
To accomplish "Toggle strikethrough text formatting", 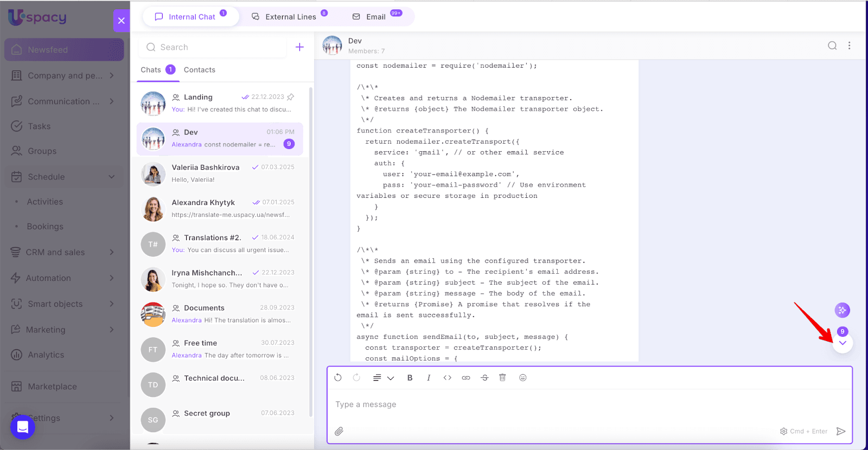I will [484, 378].
